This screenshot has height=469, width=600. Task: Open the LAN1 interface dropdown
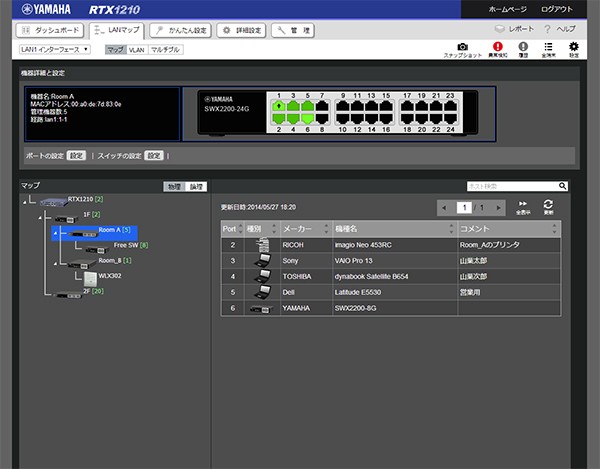tap(55, 49)
